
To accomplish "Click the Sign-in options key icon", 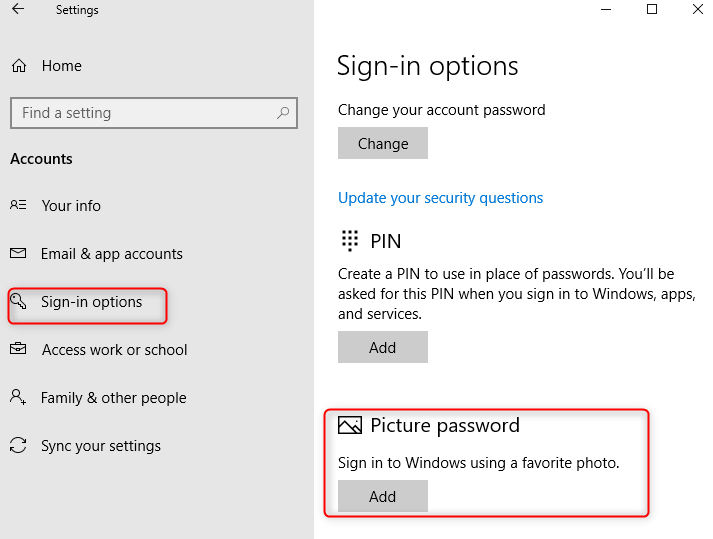I will click(18, 301).
